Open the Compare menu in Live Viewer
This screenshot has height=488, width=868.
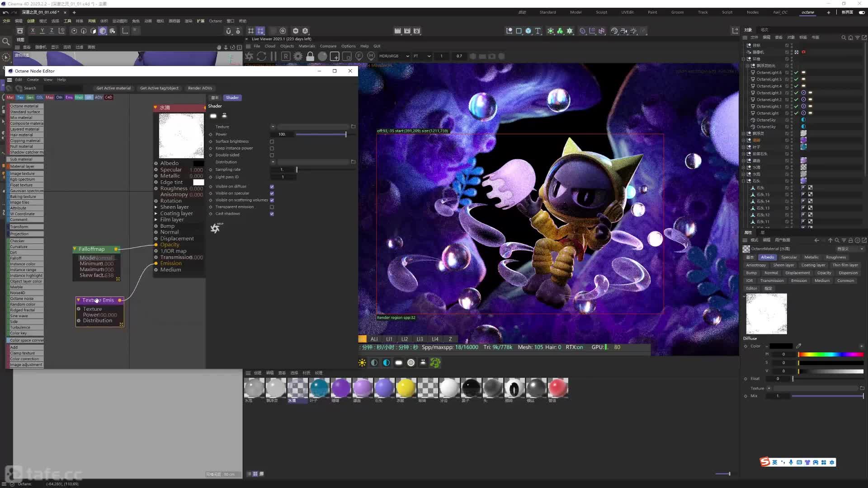click(x=328, y=46)
